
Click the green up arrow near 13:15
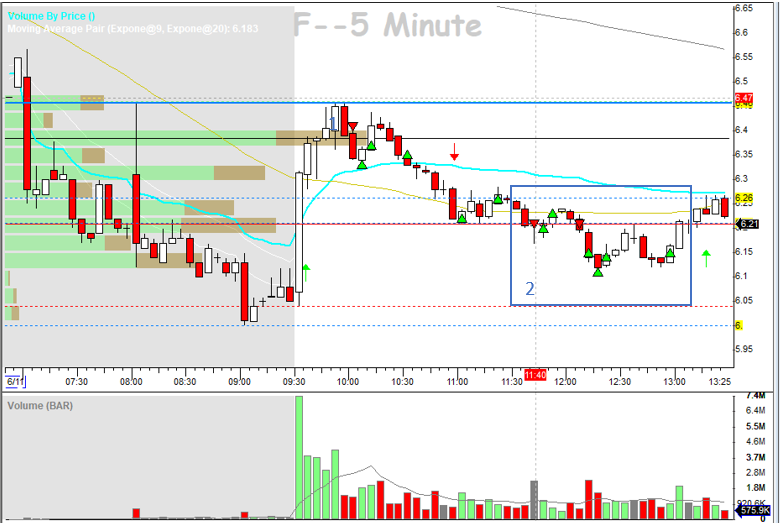point(705,259)
